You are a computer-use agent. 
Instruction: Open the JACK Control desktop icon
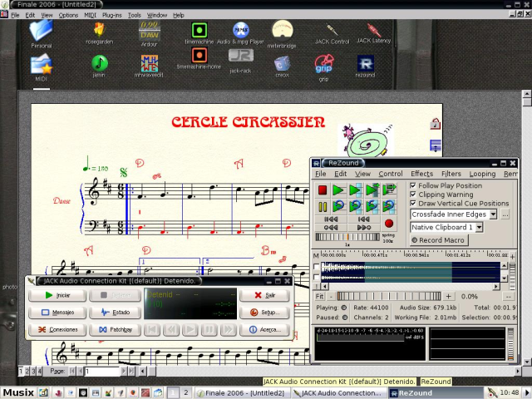point(332,28)
